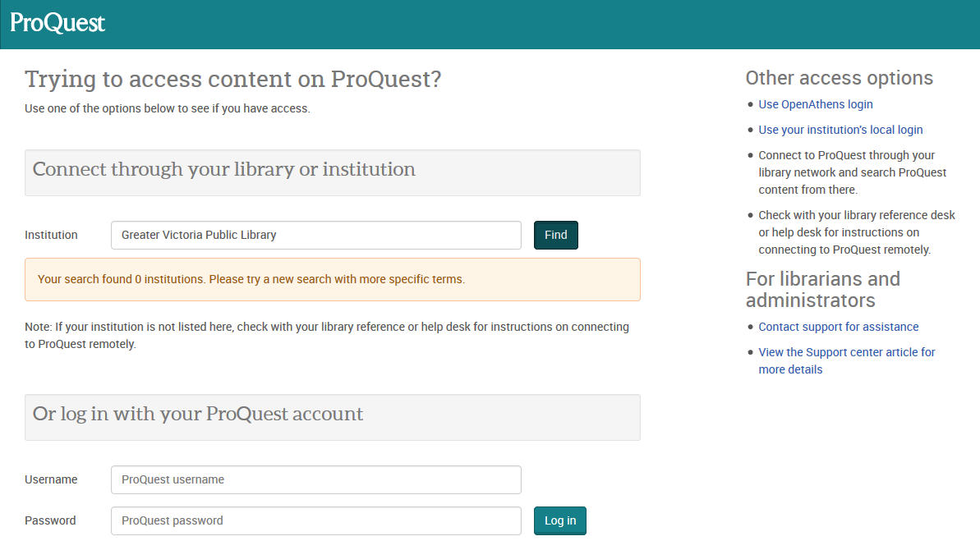
Task: Select the Or log in with ProQuest account heading
Action: click(x=197, y=414)
